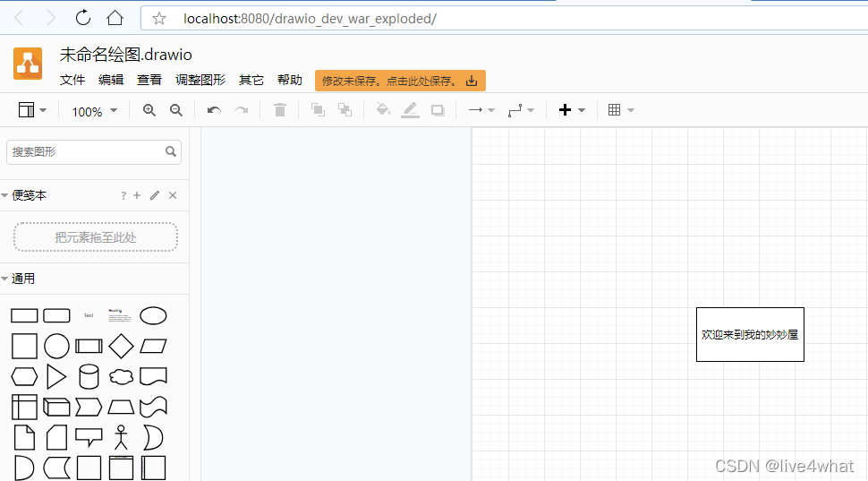Select the triangle shape
The height and width of the screenshot is (481, 868).
pyautogui.click(x=56, y=377)
